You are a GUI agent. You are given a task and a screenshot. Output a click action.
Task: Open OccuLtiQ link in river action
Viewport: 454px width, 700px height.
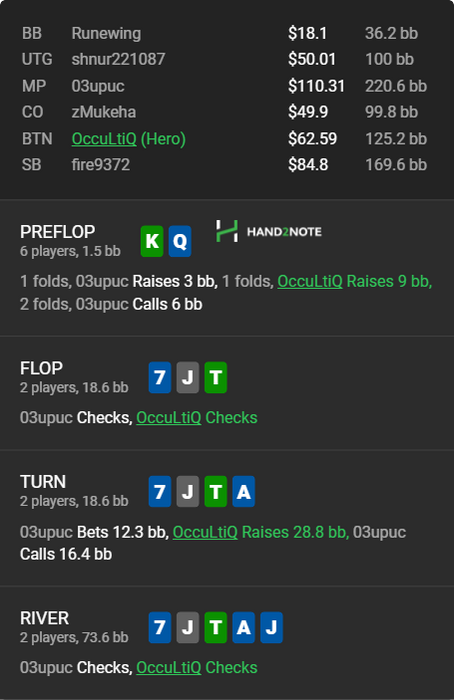[x=169, y=667]
